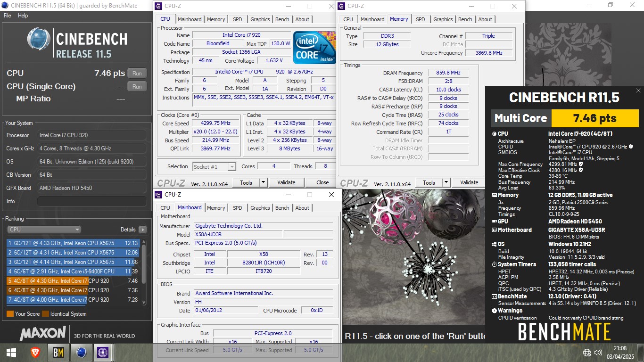Click the CPU-Z title icon of the Memory-tab window

point(342,6)
